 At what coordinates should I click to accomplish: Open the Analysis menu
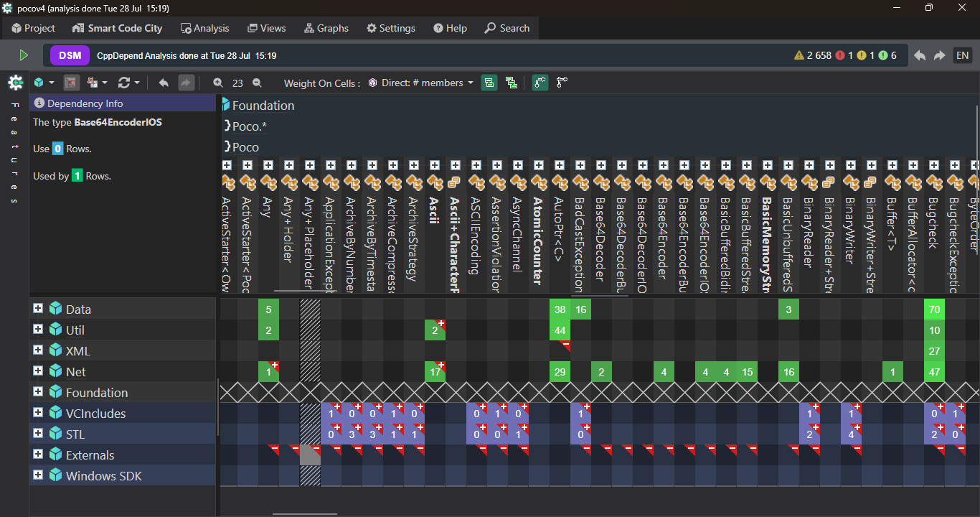tap(204, 28)
